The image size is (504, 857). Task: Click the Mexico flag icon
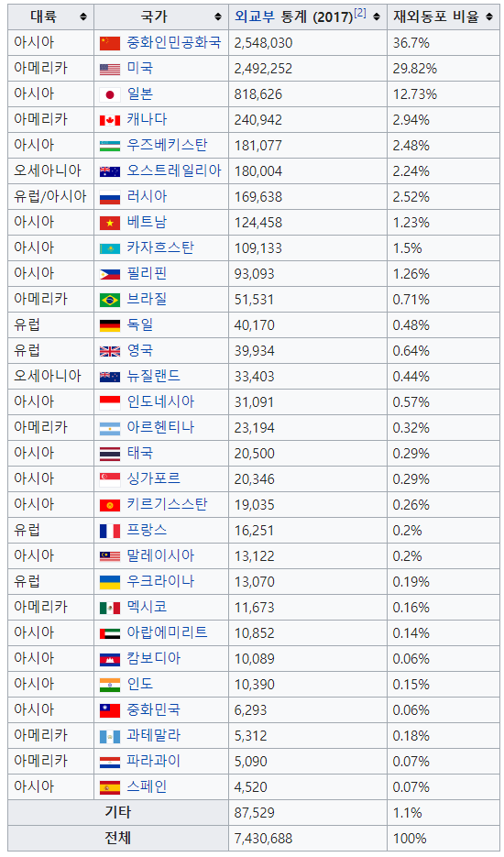[110, 608]
